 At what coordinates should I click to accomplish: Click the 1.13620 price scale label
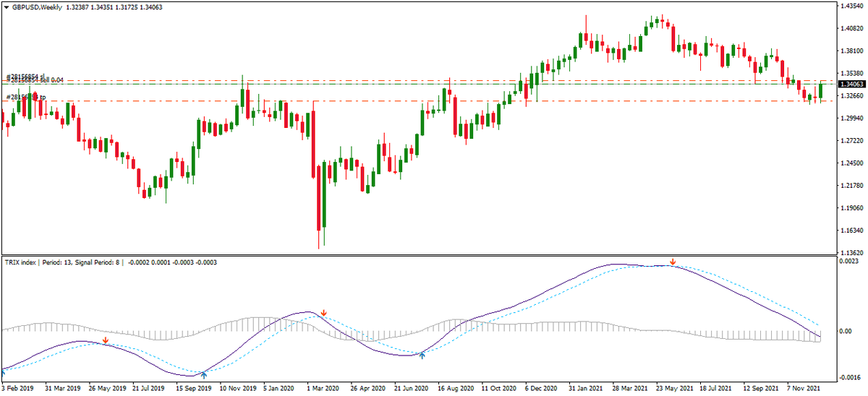(851, 253)
